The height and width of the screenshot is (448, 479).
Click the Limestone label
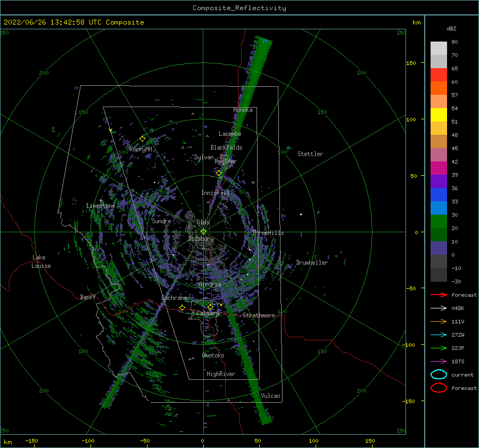pos(101,206)
